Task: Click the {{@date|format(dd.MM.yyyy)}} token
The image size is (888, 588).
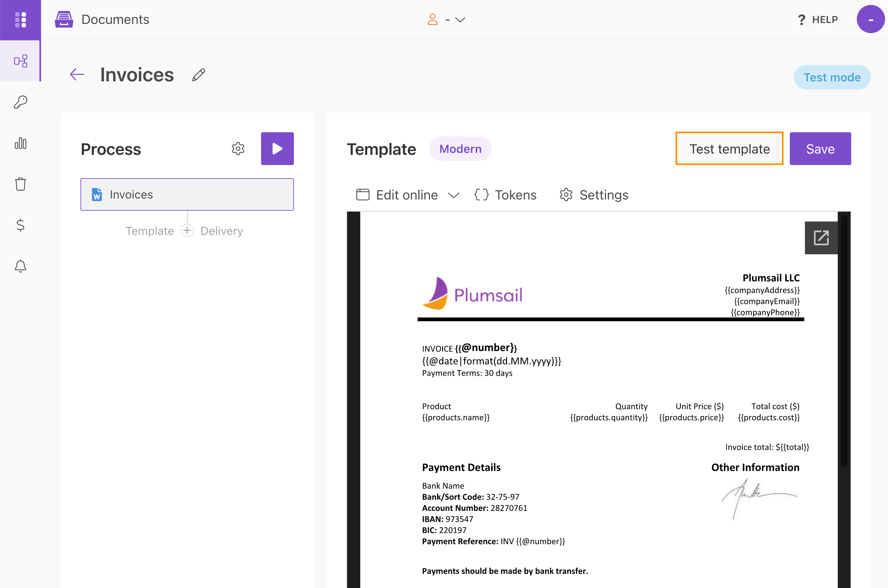Action: click(491, 361)
